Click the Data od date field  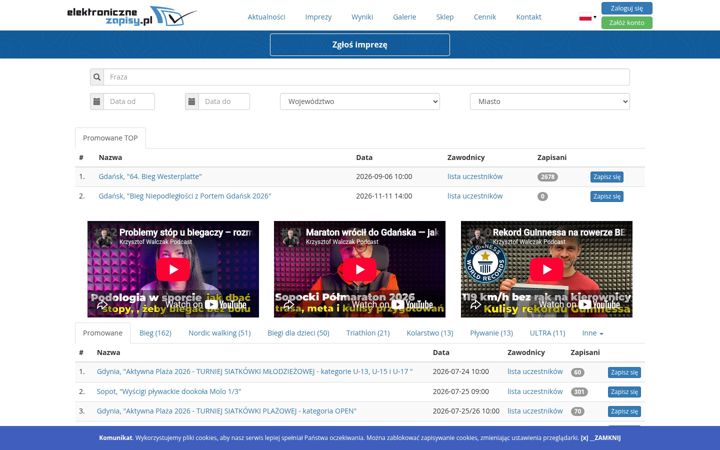[129, 101]
